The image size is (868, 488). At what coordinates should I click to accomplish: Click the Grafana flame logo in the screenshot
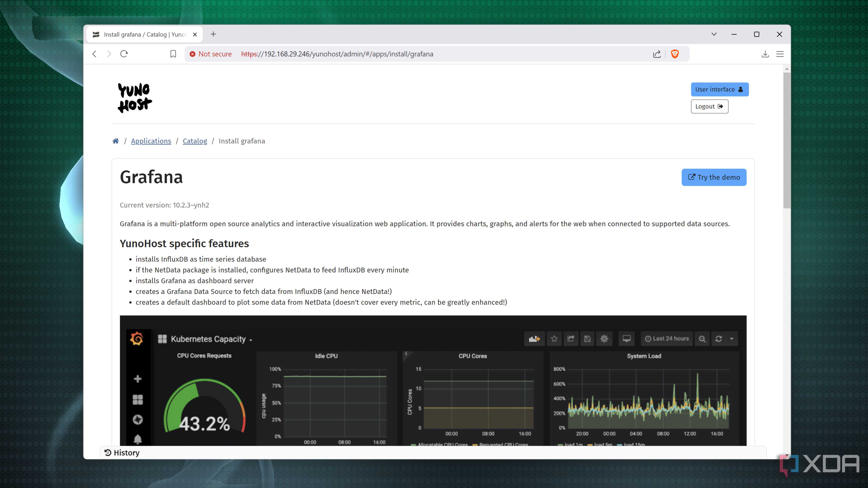point(137,338)
